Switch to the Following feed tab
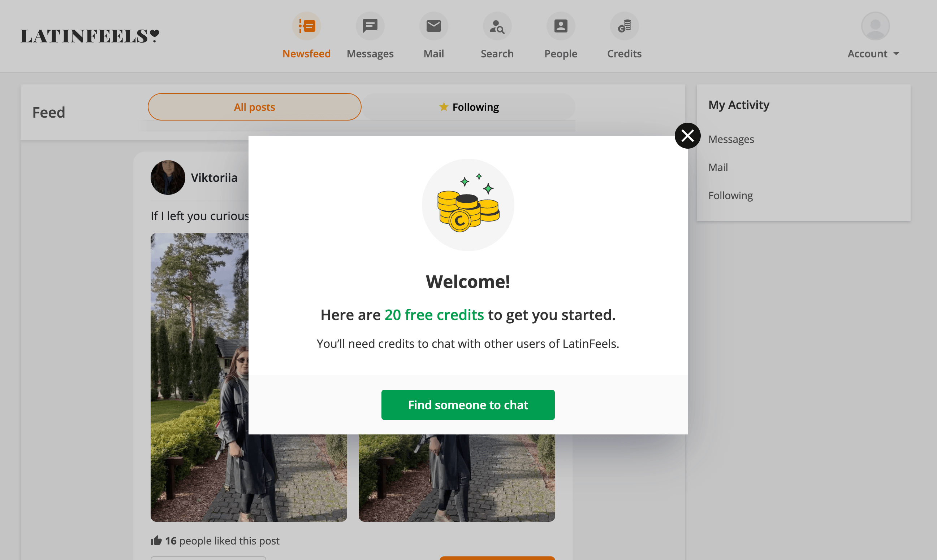This screenshot has width=937, height=560. pos(469,107)
